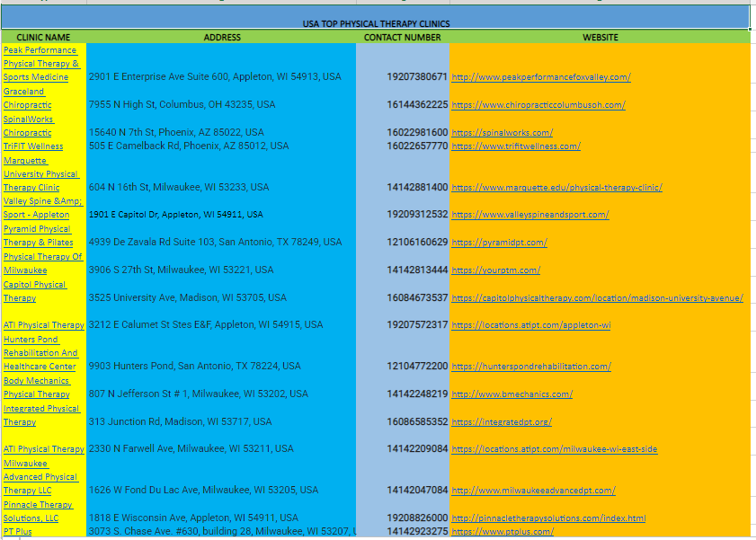Select contact number 16144362225

pyautogui.click(x=417, y=104)
